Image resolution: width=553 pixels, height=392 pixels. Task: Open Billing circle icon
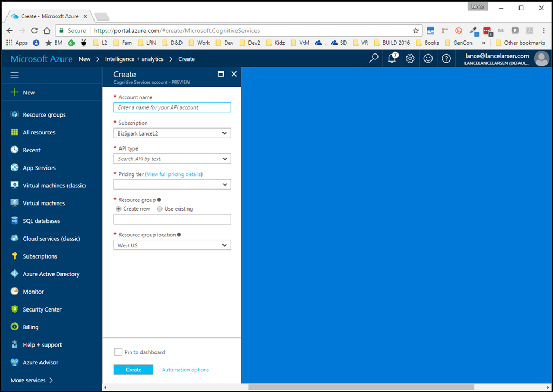click(x=15, y=327)
